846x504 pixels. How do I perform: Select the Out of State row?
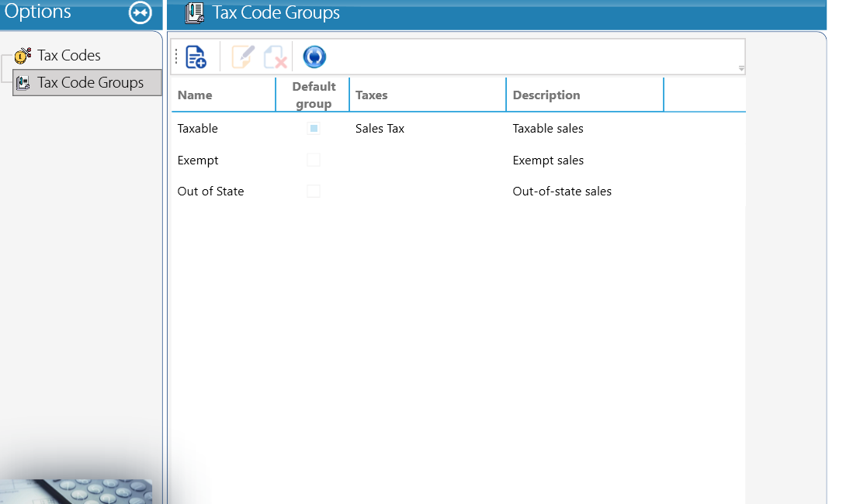[459, 192]
